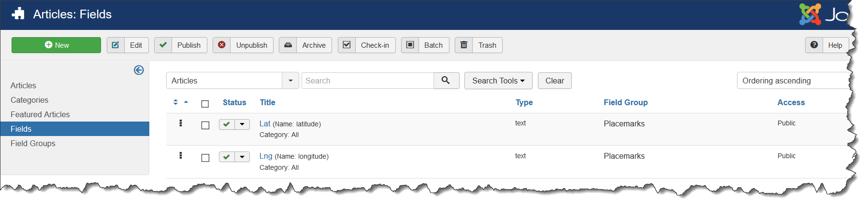Tick the checkbox for the Lat field

click(x=205, y=125)
